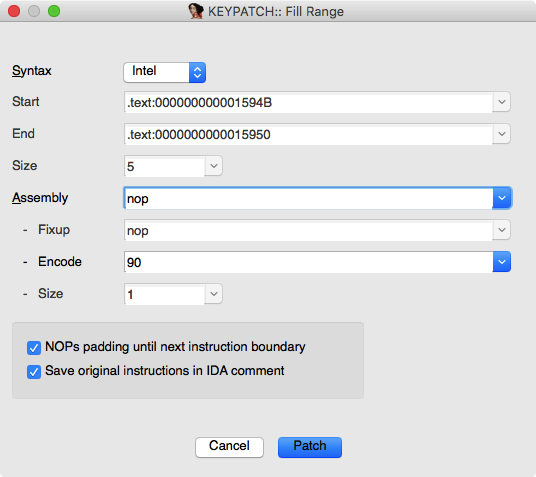Image resolution: width=536 pixels, height=477 pixels.
Task: Click the Encode field showing 90
Action: pos(308,262)
